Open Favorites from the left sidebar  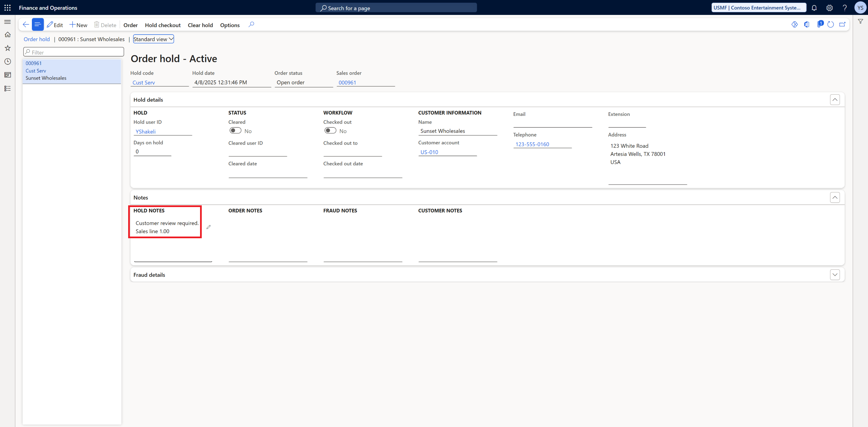(x=7, y=48)
